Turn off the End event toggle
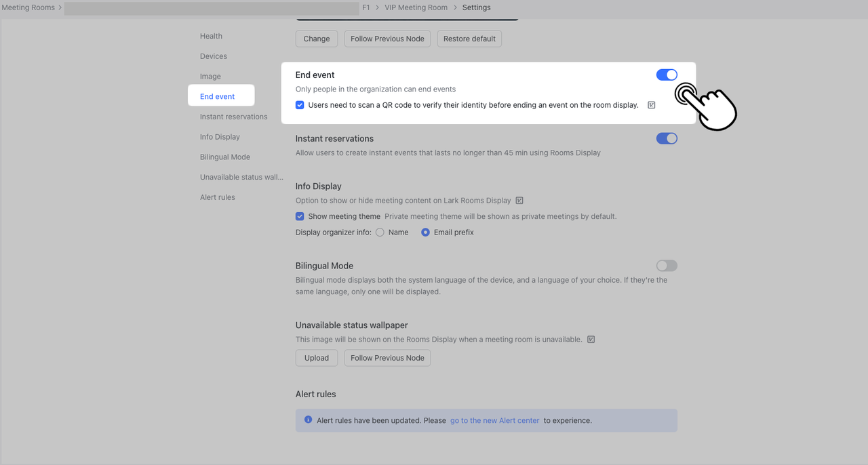Viewport: 868px width, 465px height. (x=667, y=75)
